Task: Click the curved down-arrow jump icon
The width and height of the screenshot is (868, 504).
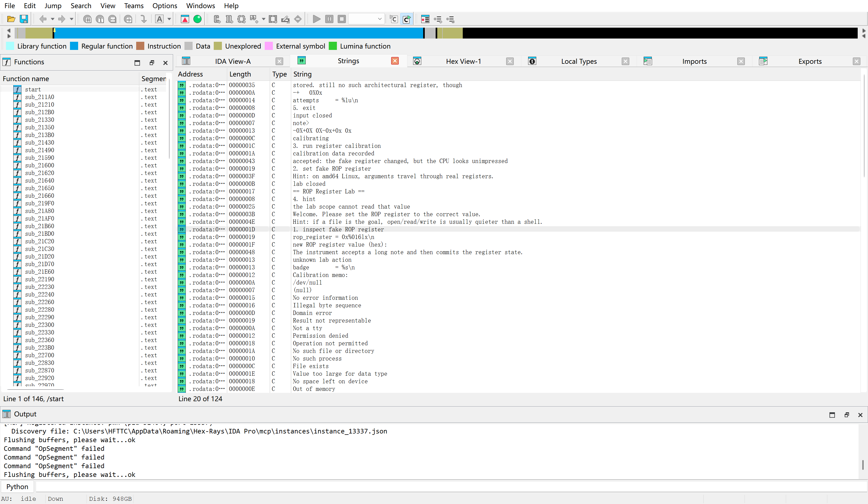Action: (x=144, y=19)
